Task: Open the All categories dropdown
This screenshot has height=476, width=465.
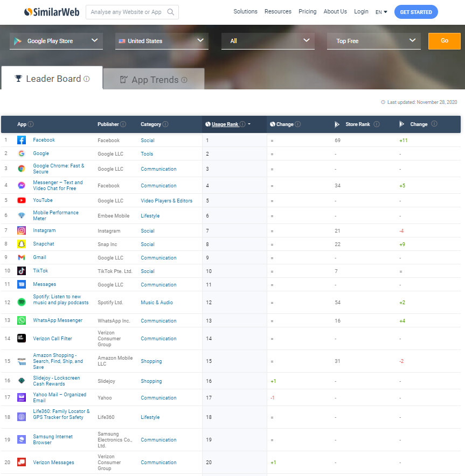Action: point(268,41)
